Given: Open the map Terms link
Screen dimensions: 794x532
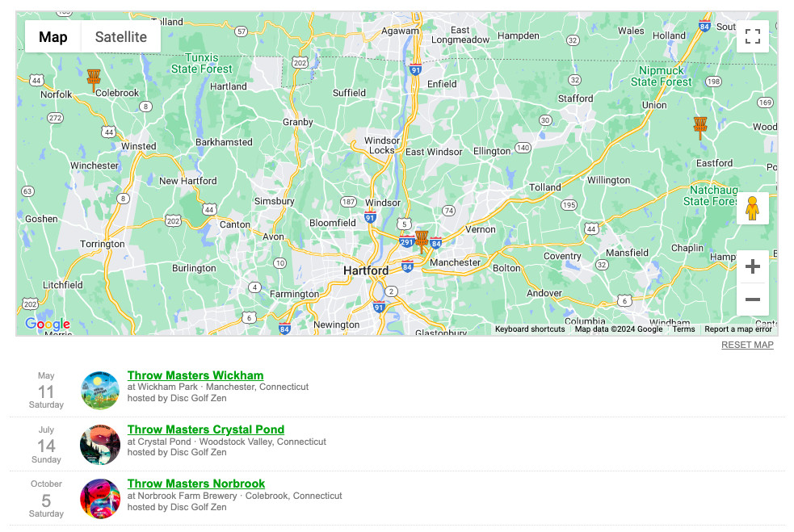Looking at the screenshot, I should [683, 329].
